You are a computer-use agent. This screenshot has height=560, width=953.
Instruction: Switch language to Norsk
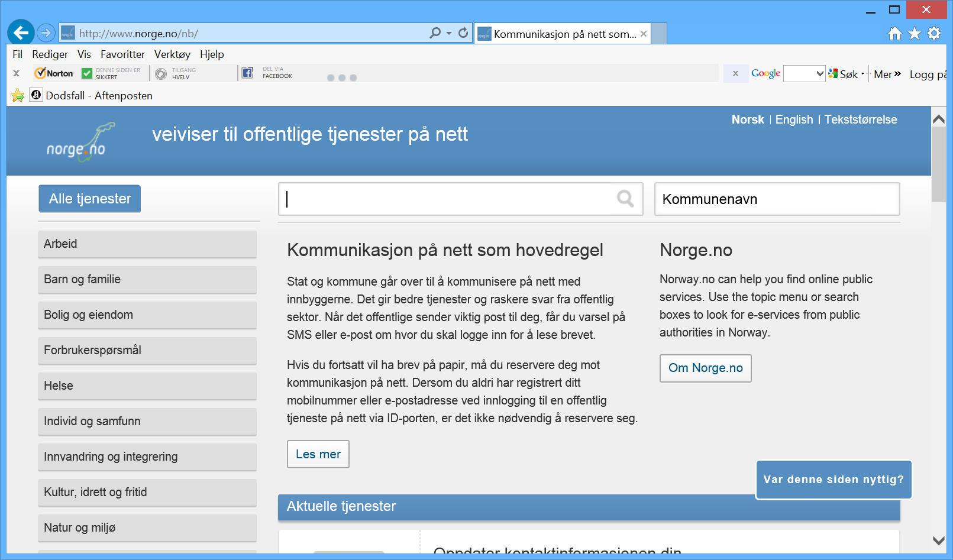pyautogui.click(x=748, y=119)
